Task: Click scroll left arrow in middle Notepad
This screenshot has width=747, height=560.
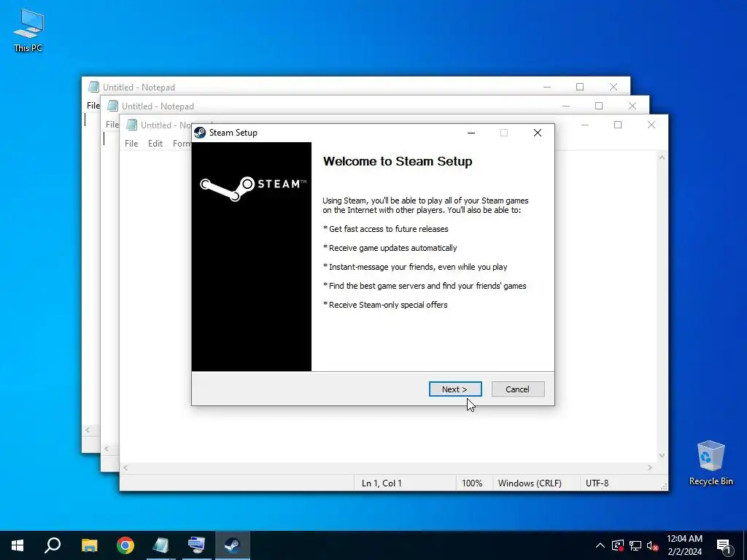Action: click(107, 448)
